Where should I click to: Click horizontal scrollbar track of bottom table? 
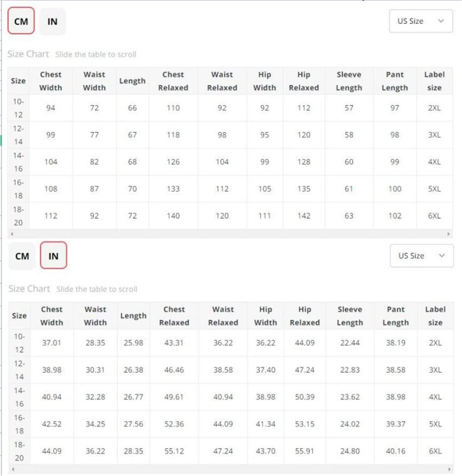click(x=231, y=469)
